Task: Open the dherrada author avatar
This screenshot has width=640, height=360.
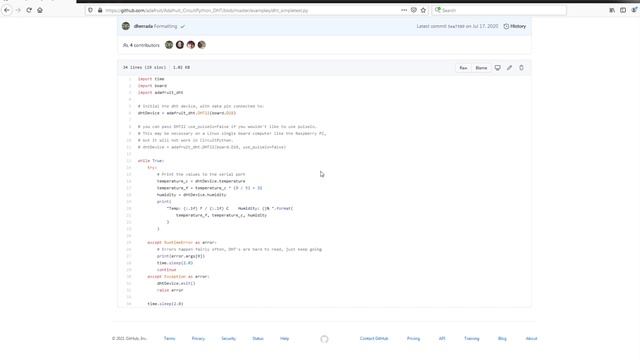Action: pyautogui.click(x=126, y=26)
